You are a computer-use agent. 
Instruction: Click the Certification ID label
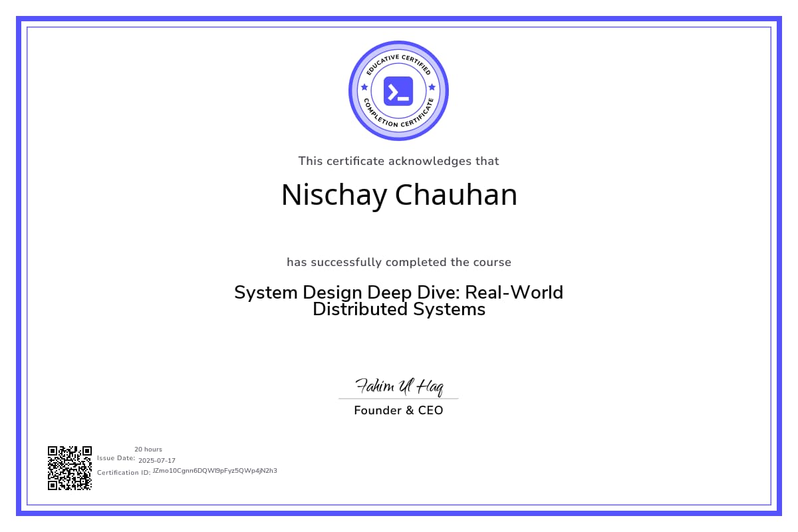click(x=124, y=472)
